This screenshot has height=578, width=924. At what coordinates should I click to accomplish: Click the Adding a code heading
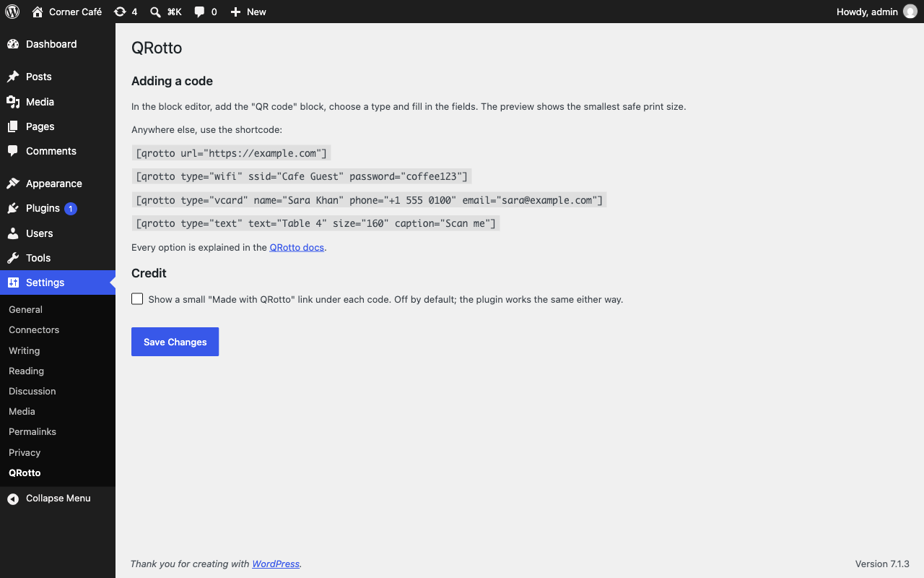click(x=172, y=81)
